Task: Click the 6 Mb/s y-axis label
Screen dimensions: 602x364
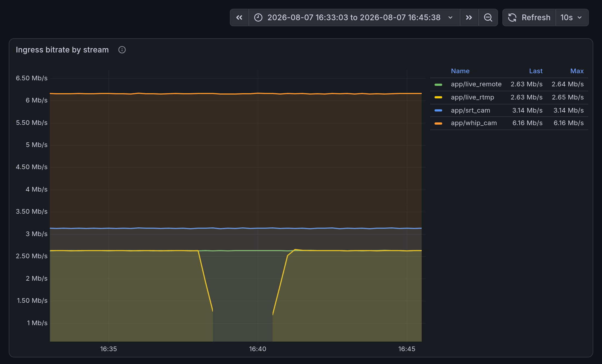Action: [x=37, y=100]
